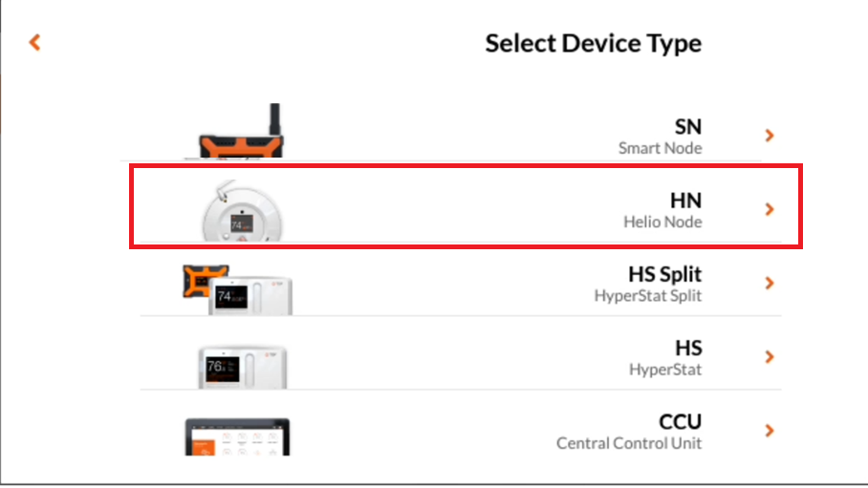Pick the Central Control Unit tablet image
The width and height of the screenshot is (868, 488).
point(237,437)
